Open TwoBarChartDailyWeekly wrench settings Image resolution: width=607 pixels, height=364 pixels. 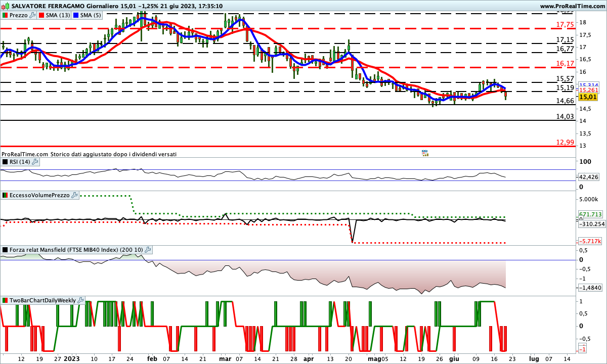pyautogui.click(x=80, y=300)
